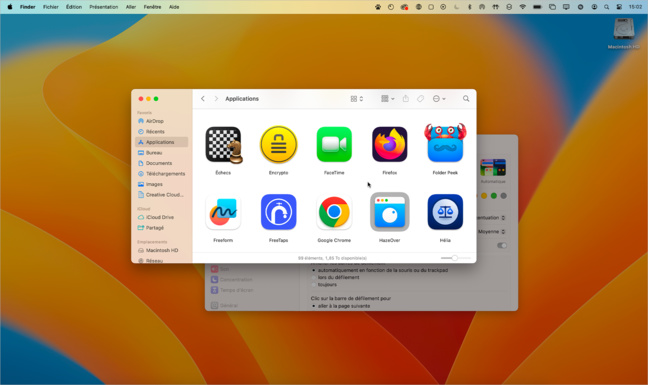Select the Google Chrome app icon

click(x=334, y=212)
